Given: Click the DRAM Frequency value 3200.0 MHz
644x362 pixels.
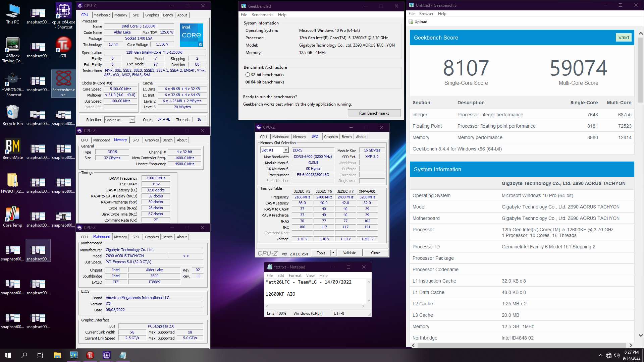Looking at the screenshot, I should click(156, 178).
